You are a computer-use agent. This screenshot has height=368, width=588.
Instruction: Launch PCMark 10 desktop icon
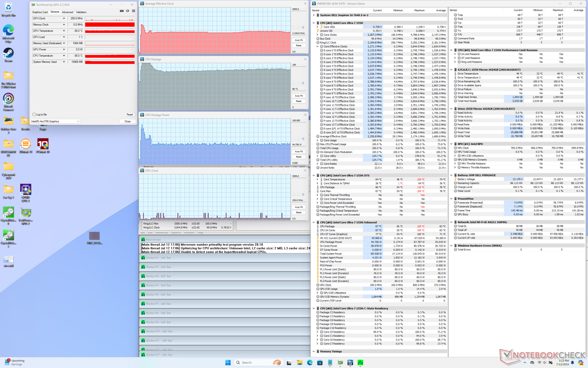pos(43,146)
